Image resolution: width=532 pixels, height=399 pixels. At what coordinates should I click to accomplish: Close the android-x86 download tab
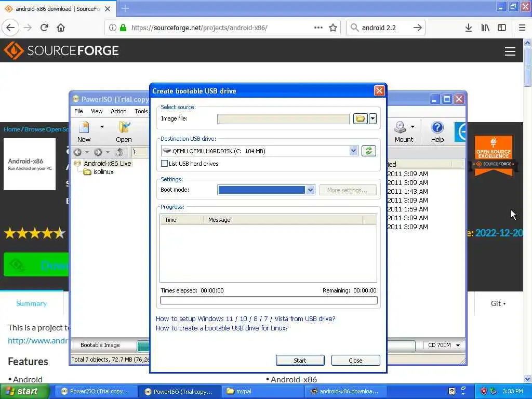point(108,9)
